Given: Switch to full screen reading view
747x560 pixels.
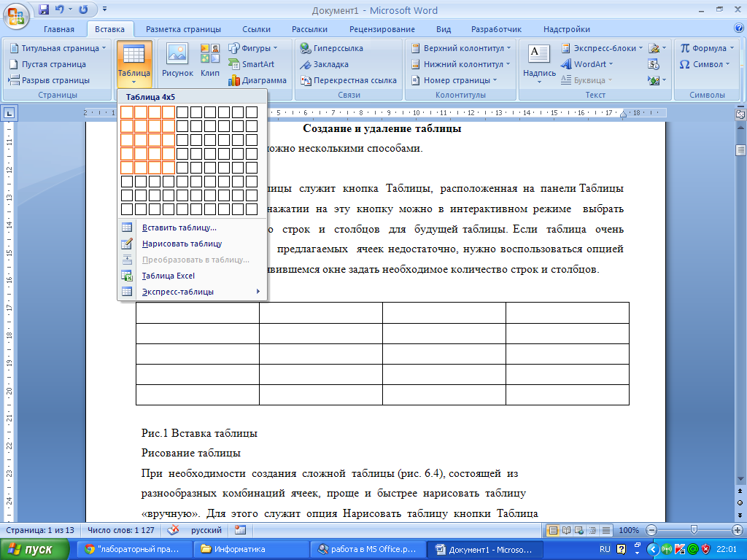Looking at the screenshot, I should pos(566,531).
